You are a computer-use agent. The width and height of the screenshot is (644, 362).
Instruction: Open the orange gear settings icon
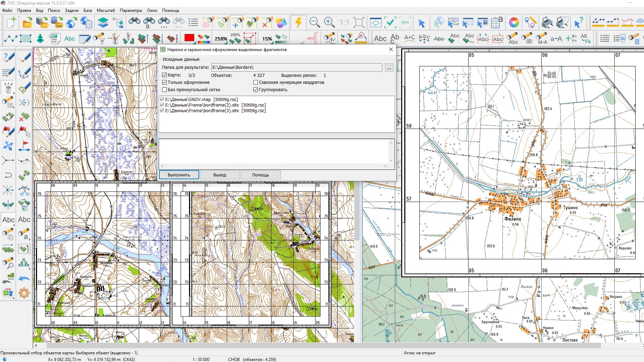tap(24, 293)
